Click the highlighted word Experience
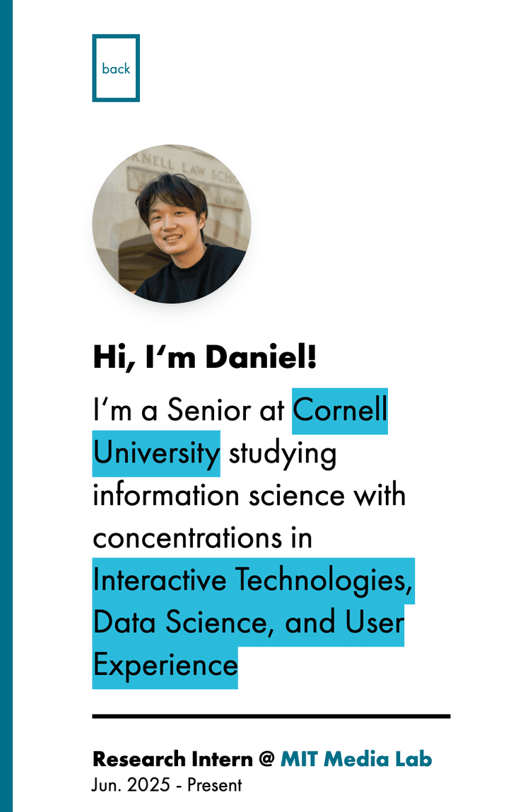530x812 pixels. click(x=165, y=666)
